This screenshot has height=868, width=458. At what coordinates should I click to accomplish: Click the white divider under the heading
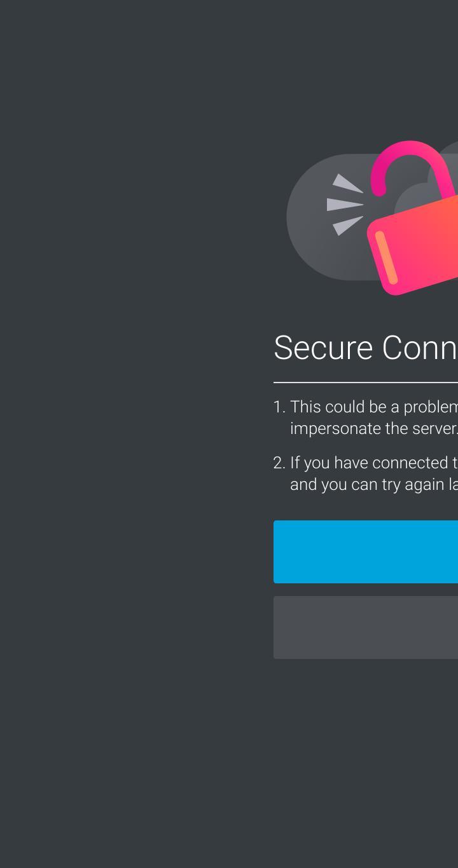point(366,383)
